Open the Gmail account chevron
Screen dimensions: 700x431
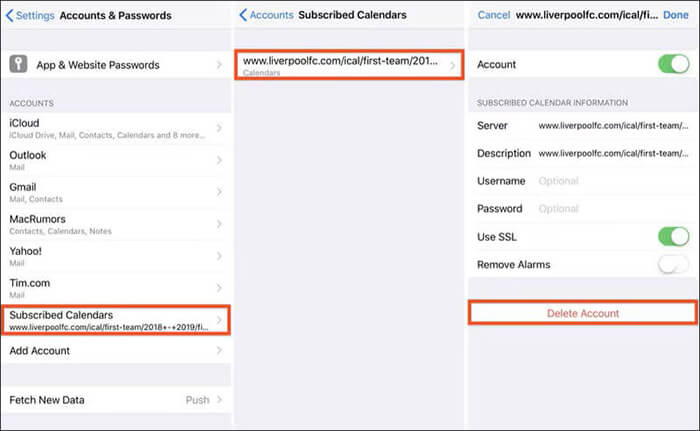point(219,192)
